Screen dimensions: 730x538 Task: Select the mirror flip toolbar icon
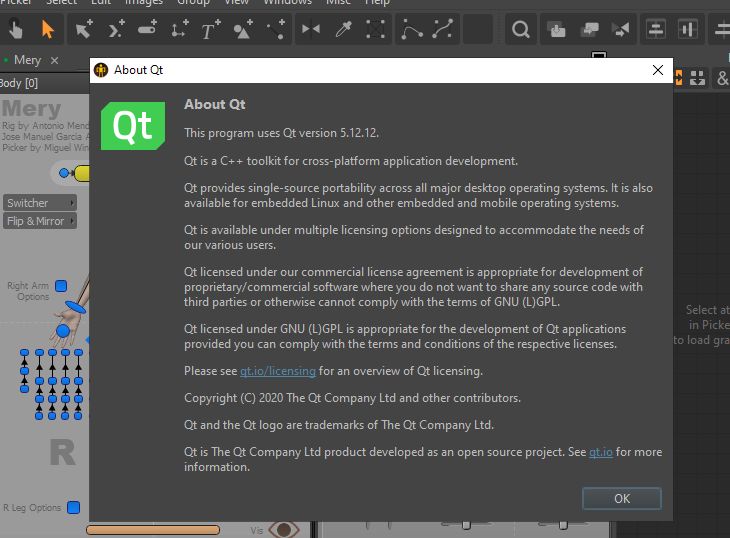point(311,30)
